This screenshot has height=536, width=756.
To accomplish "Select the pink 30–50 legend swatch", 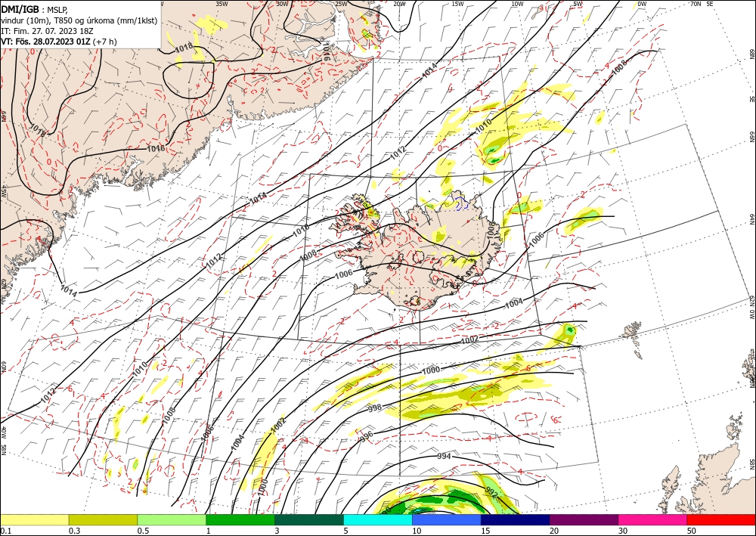I will (653, 520).
